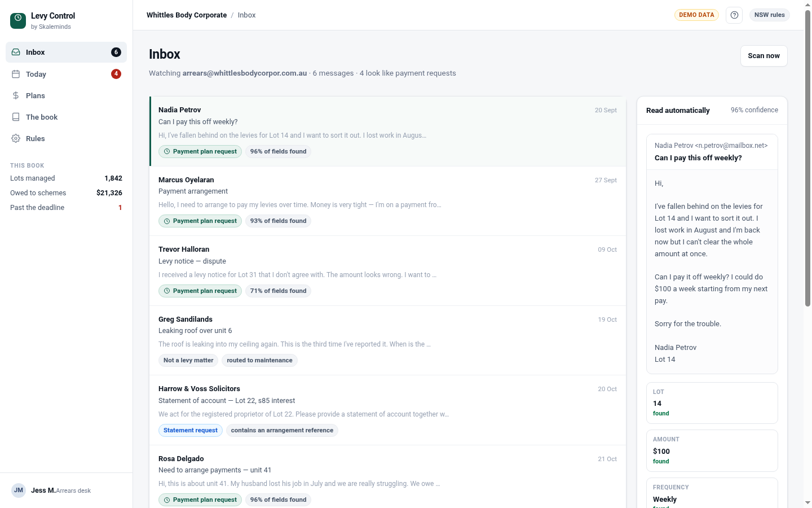Screen dimensions: 812x508
Task: Open Rosa Delgado's message
Action: coord(387,477)
